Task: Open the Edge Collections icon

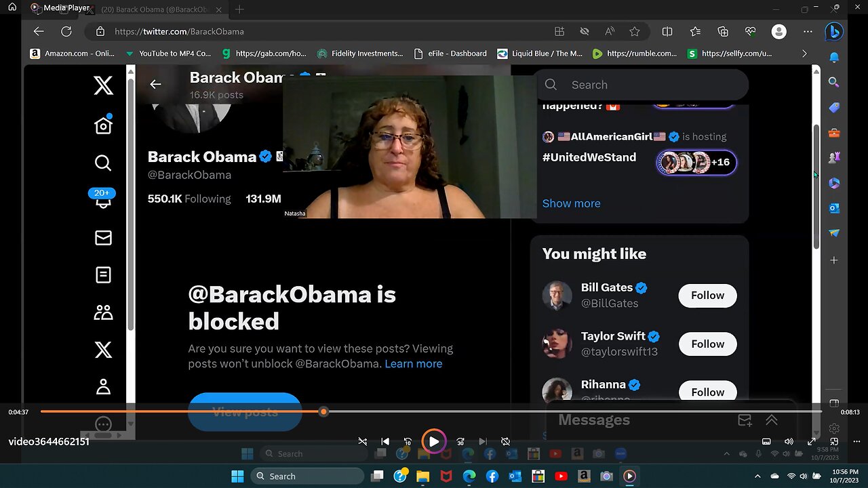Action: 723,31
